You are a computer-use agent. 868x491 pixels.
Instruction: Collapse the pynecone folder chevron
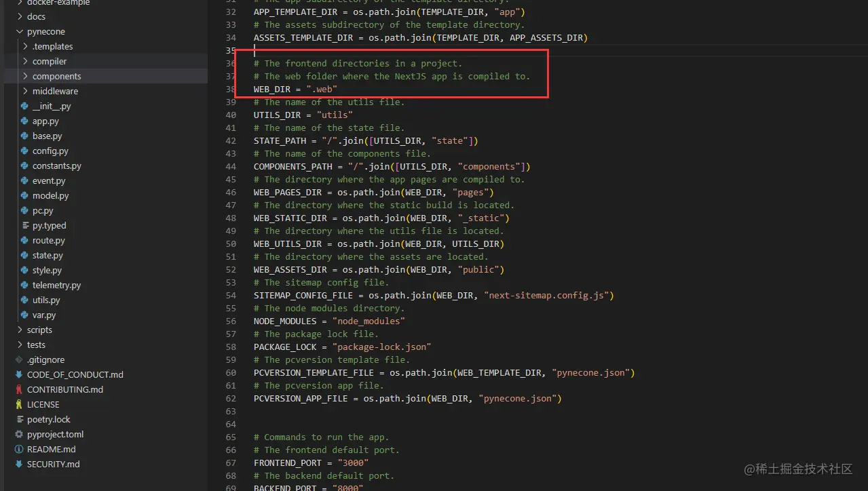20,32
